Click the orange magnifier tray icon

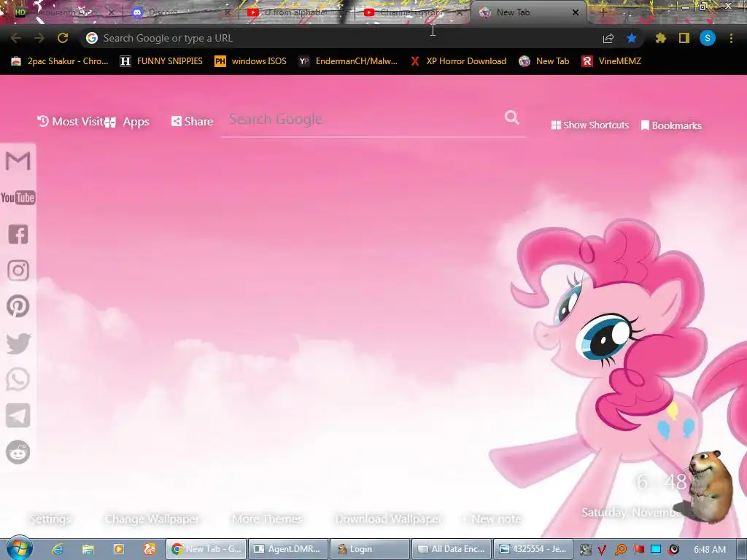pos(621,550)
